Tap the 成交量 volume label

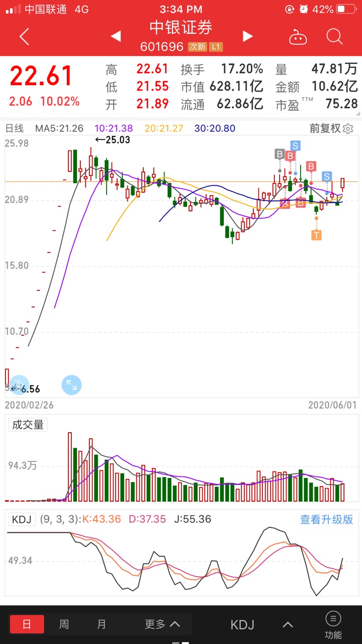28,425
